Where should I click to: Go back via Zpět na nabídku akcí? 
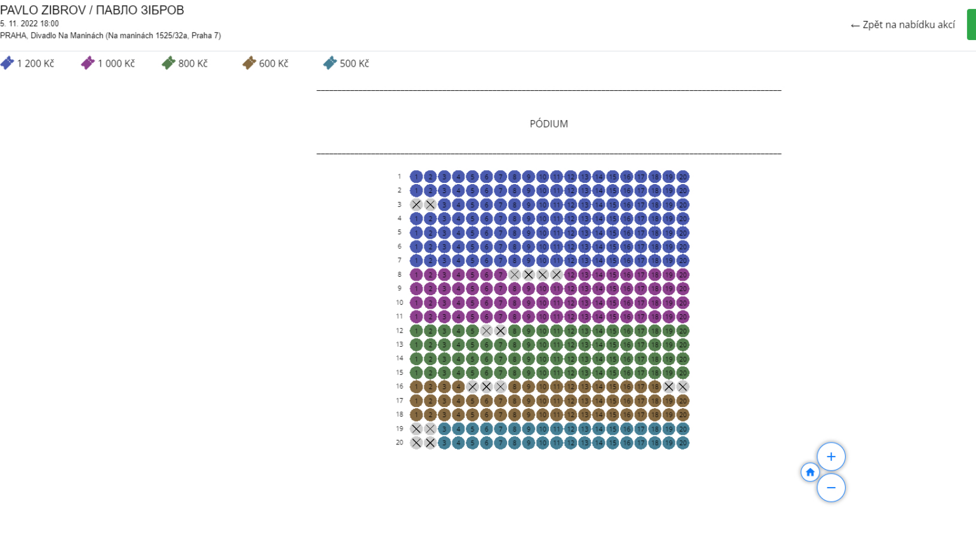pos(903,25)
